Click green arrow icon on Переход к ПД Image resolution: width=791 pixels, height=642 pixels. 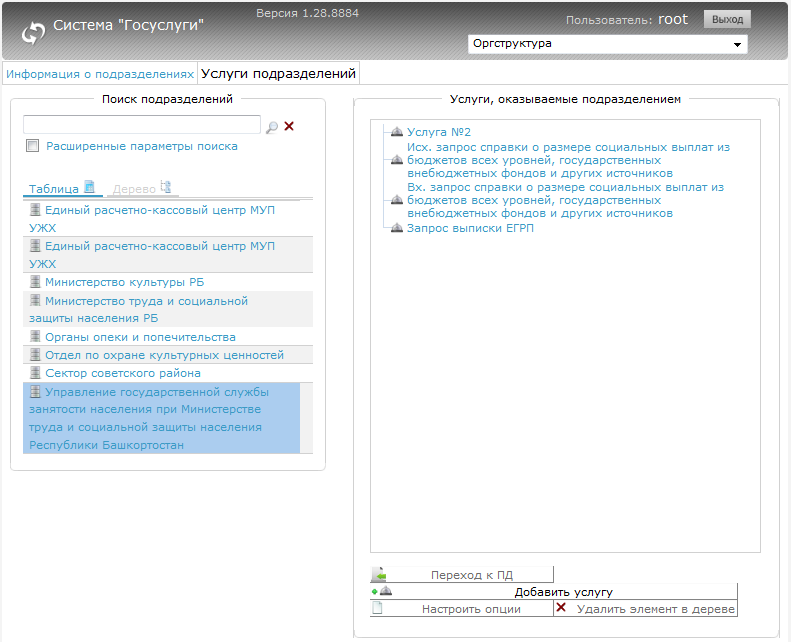click(379, 574)
